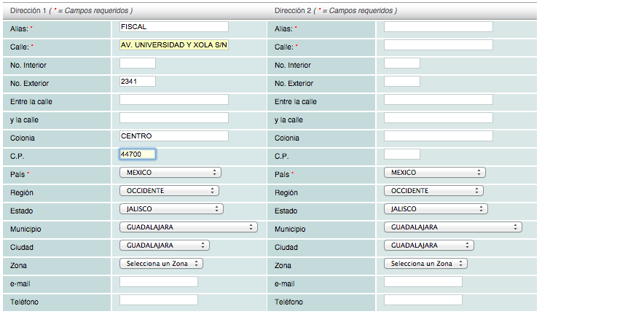Viewport: 644px width, 314px height.
Task: Click the Alias field containing FISCAL
Action: click(173, 27)
